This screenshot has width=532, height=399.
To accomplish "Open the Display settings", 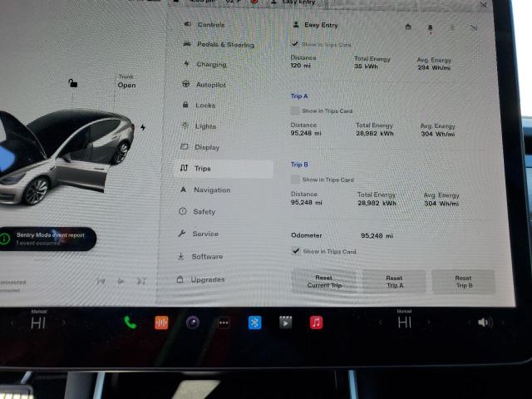I will tap(200, 147).
